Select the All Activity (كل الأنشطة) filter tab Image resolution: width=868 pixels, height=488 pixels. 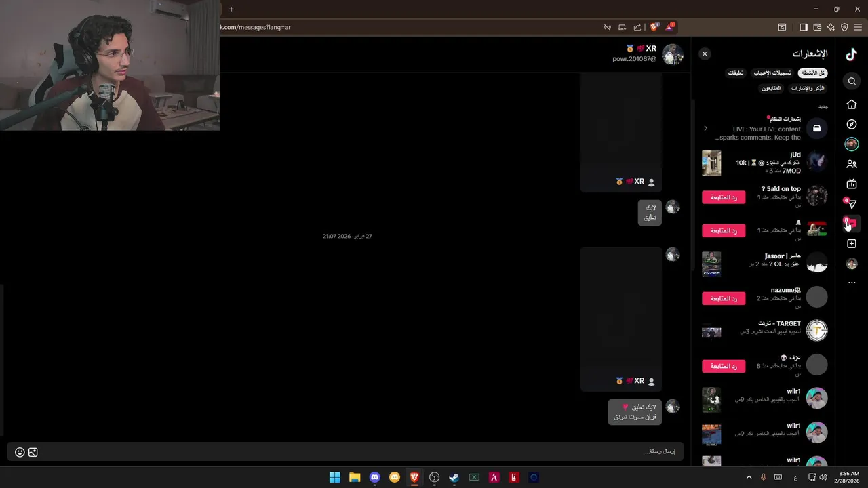pos(812,73)
